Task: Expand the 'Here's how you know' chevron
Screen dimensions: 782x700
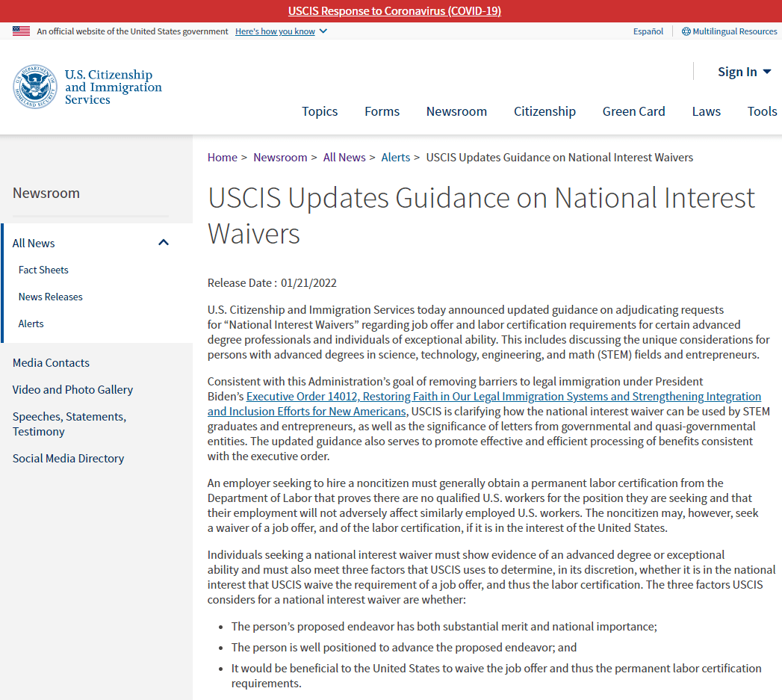Action: 323,31
